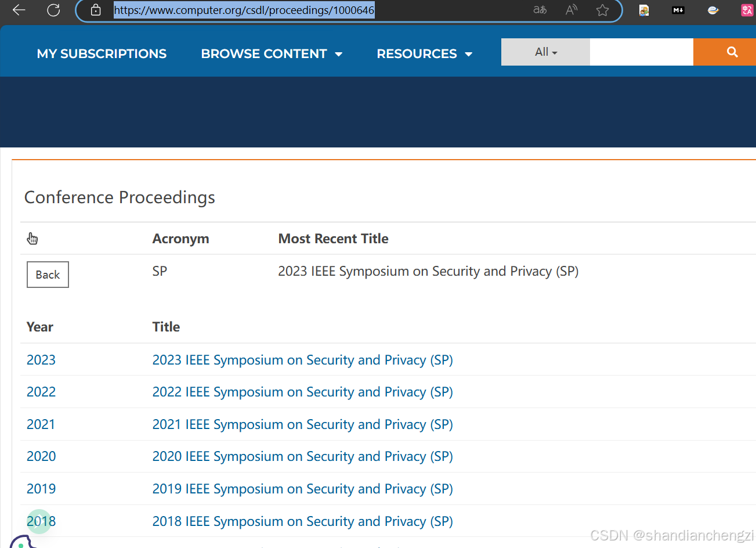Start Read Aloud from address bar
756x548 pixels.
[x=571, y=10]
